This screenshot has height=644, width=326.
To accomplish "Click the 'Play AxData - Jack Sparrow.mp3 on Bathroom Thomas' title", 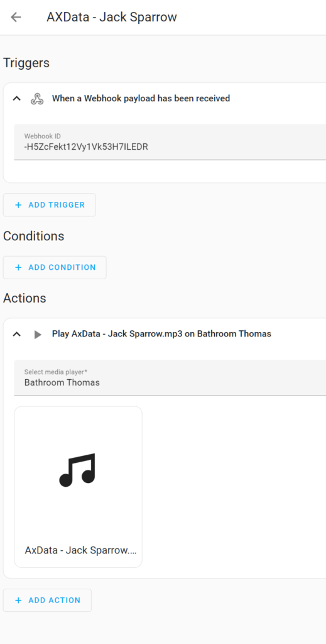I will (161, 334).
